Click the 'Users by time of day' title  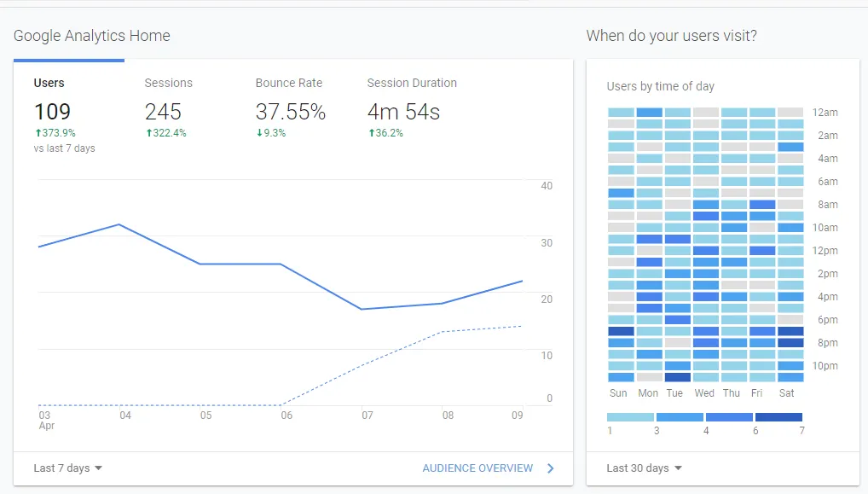tap(661, 86)
